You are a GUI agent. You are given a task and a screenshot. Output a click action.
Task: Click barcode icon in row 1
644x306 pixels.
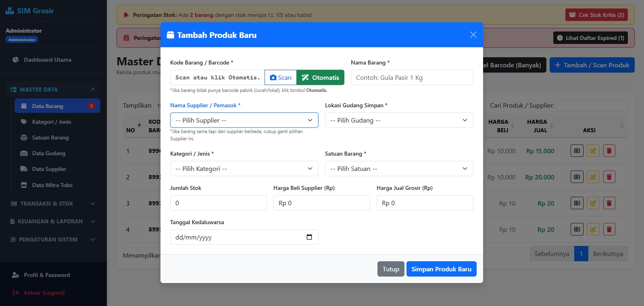pyautogui.click(x=577, y=151)
